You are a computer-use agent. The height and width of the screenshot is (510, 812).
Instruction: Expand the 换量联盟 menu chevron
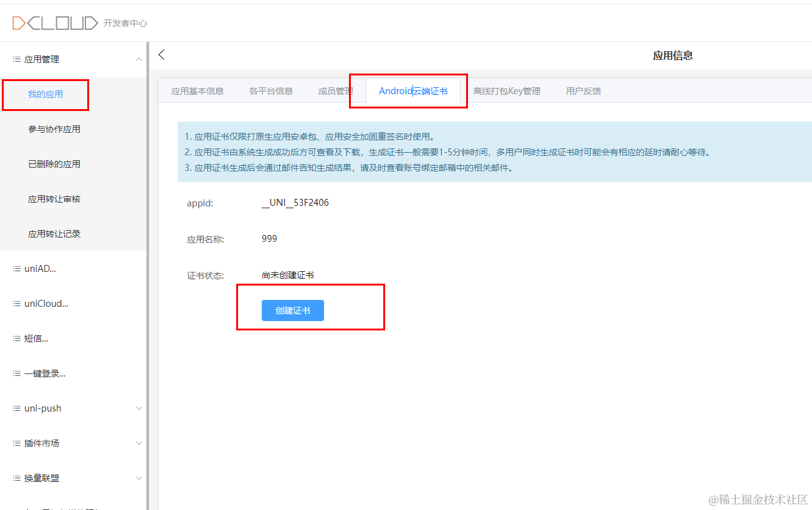pos(138,478)
